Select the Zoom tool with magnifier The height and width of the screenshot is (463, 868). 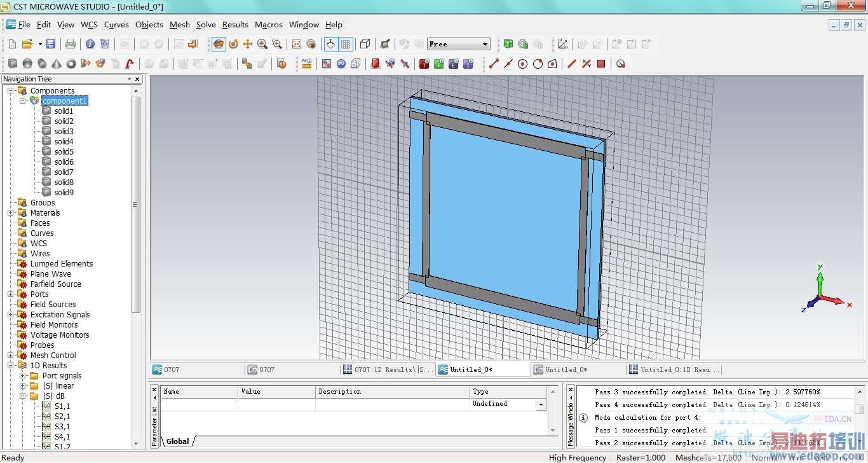coord(262,44)
